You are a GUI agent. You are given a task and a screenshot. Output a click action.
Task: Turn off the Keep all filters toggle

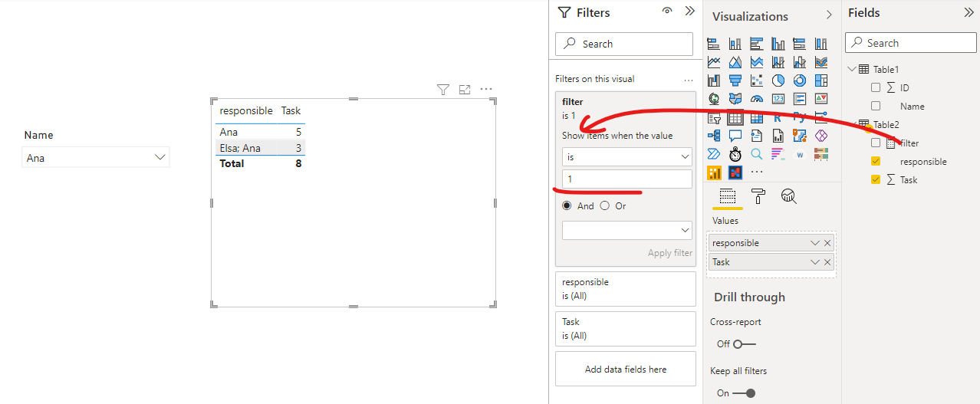pyautogui.click(x=744, y=393)
